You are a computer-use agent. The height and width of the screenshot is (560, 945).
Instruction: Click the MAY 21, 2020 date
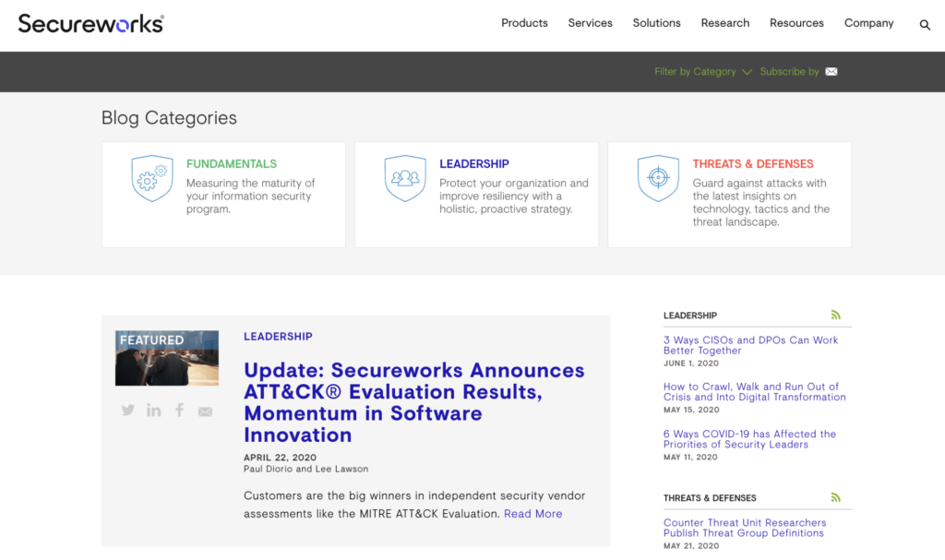tap(691, 545)
